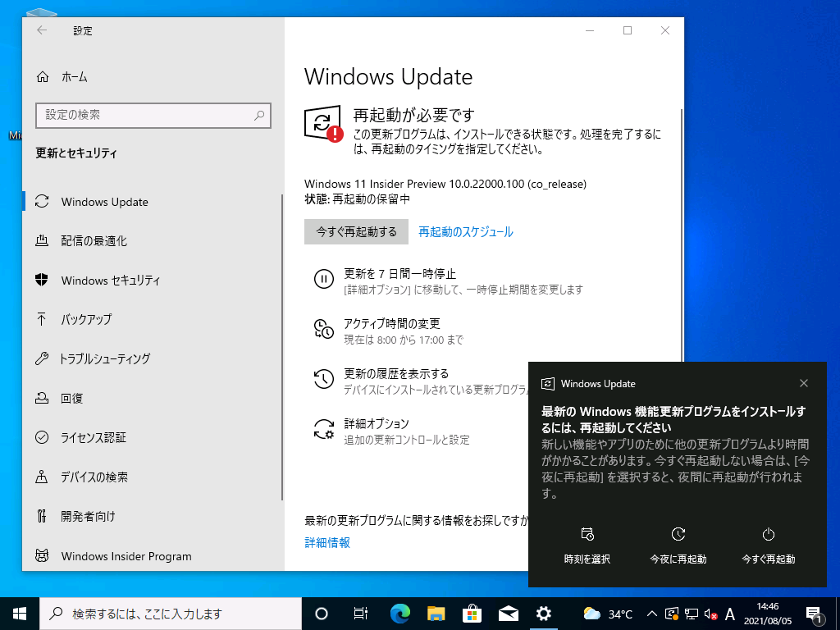Go back using the Settings back arrow
840x630 pixels.
[x=42, y=30]
